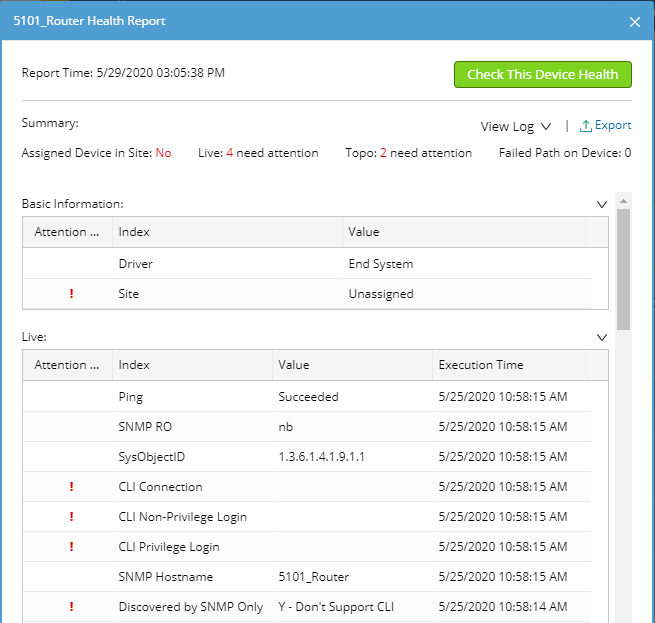The image size is (655, 623).
Task: Select the Driver row
Action: coord(307,264)
